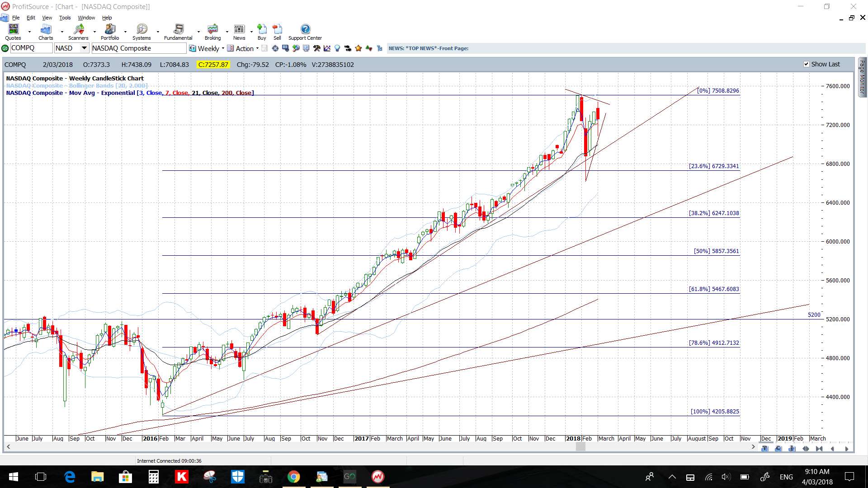Open the Charts toolbar icon
868x488 pixels.
[x=46, y=32]
